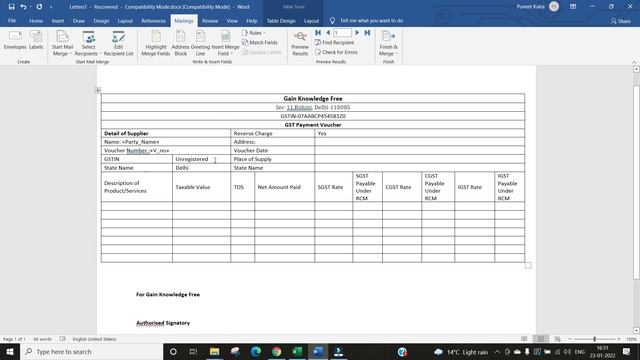This screenshot has height=360, width=640.
Task: Open Chrome from taskbar
Action: [x=276, y=351]
